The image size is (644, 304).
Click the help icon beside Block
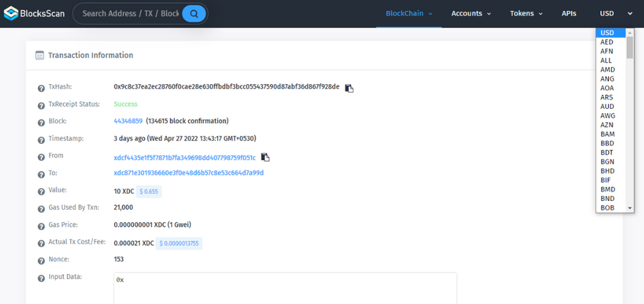coord(42,121)
